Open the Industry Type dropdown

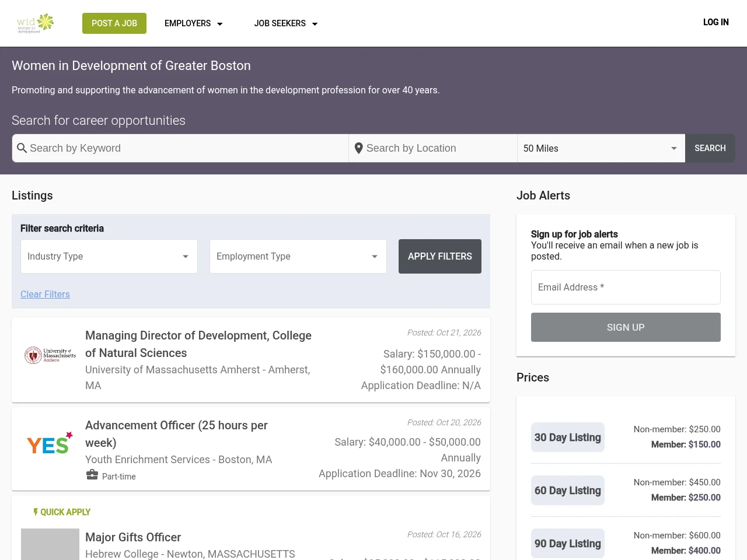coord(109,256)
